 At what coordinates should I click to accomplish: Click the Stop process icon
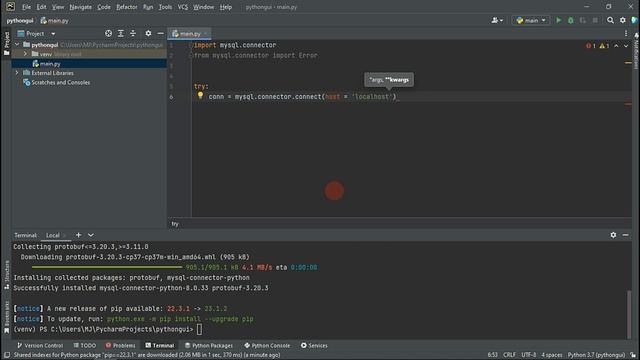click(x=595, y=20)
